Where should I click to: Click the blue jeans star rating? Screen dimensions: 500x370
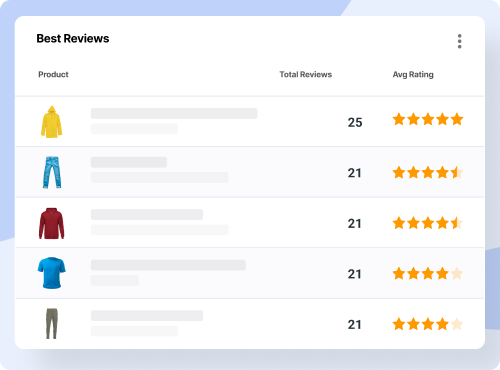[428, 173]
